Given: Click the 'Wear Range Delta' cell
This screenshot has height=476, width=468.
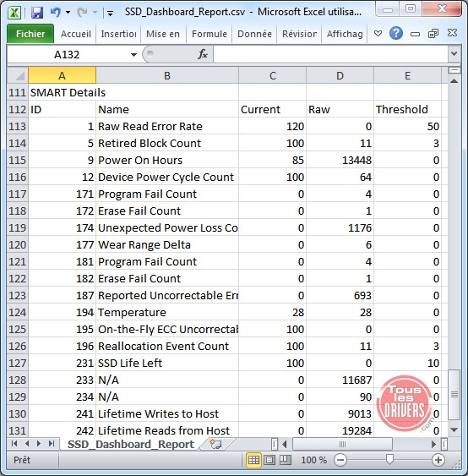Looking at the screenshot, I should point(167,244).
